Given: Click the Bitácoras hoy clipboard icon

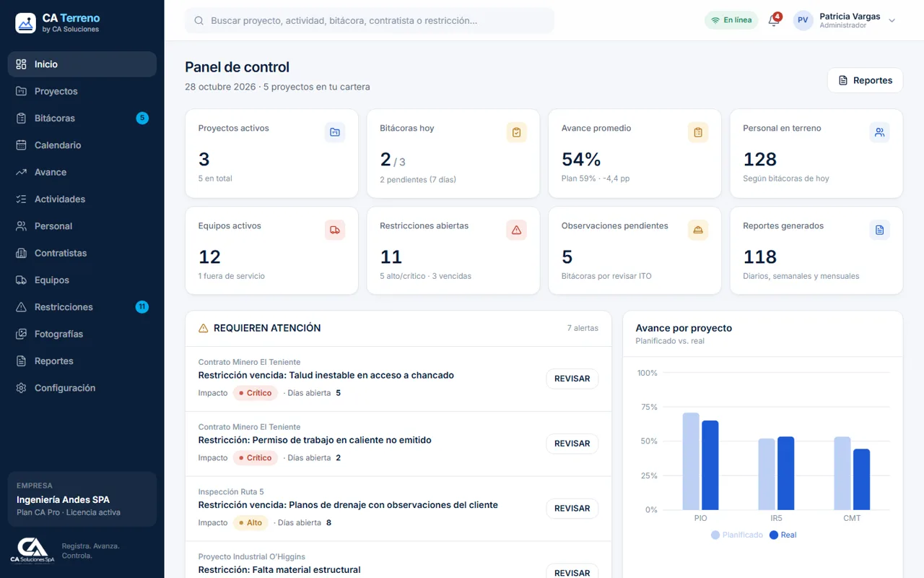Looking at the screenshot, I should pos(516,132).
